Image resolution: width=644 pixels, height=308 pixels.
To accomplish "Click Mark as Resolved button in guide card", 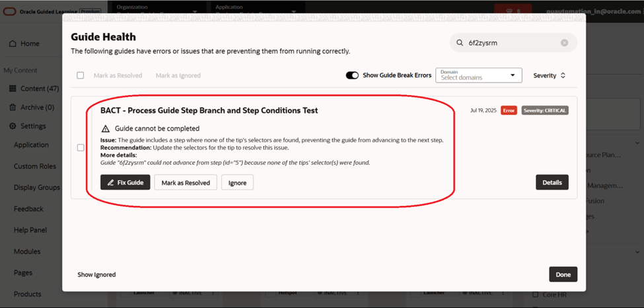I will (x=186, y=183).
